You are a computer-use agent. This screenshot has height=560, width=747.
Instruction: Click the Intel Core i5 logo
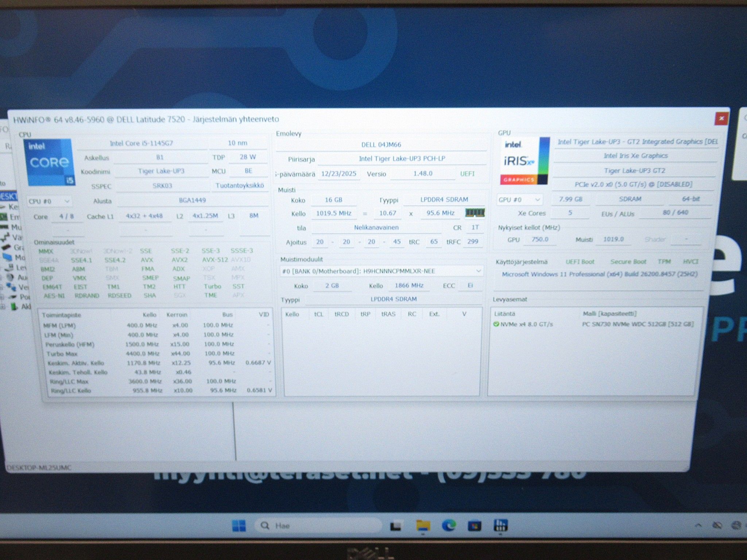click(49, 162)
